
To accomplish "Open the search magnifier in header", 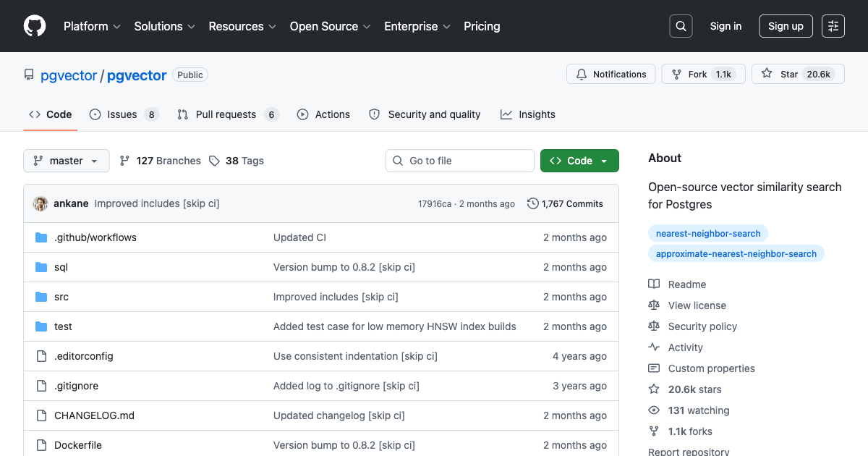I will (681, 26).
